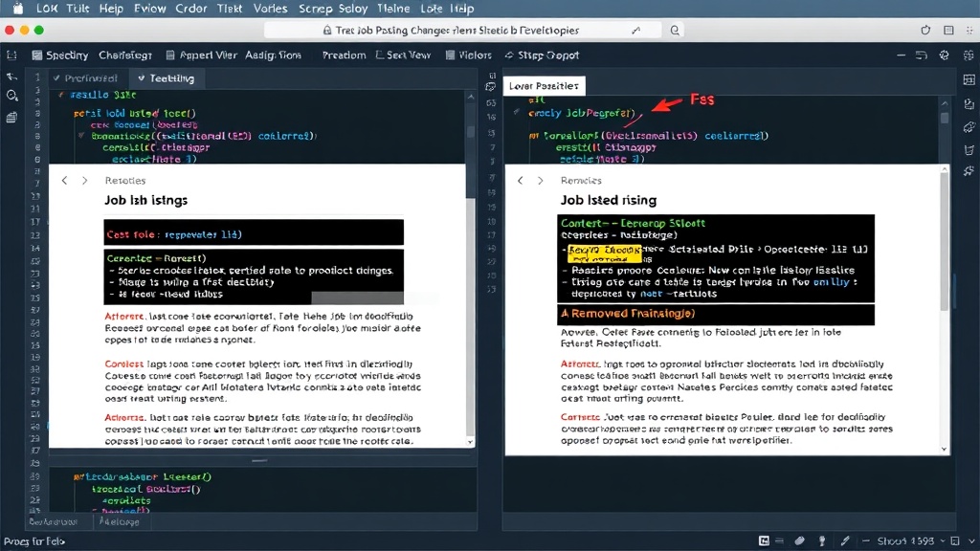Open settings via the toolbar gear icon
The height and width of the screenshot is (551, 980).
pyautogui.click(x=945, y=55)
